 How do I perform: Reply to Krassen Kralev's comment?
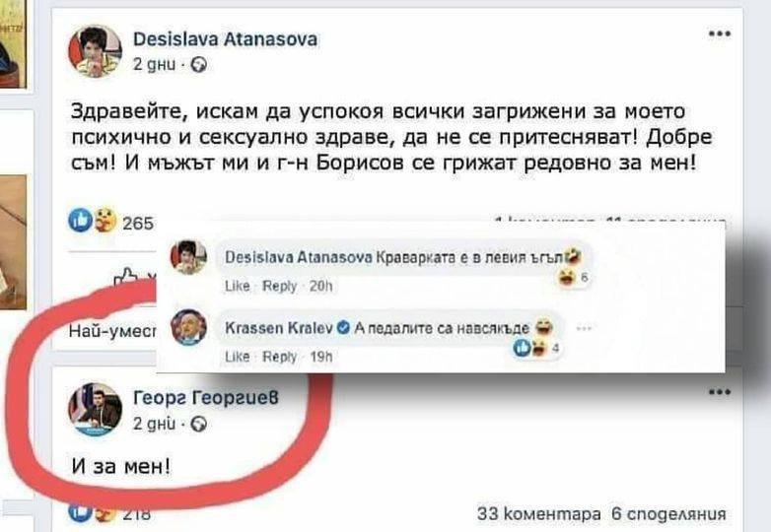pos(280,356)
